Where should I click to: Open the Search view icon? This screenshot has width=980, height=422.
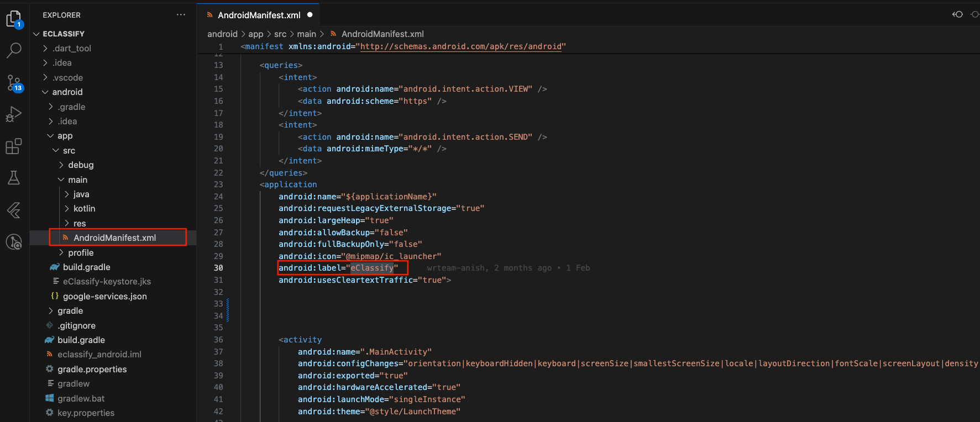(x=14, y=50)
